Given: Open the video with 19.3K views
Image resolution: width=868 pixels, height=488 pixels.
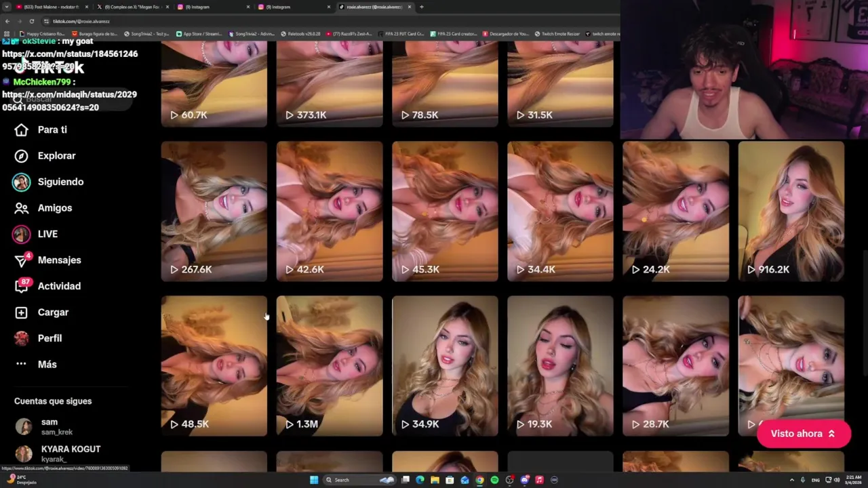Looking at the screenshot, I should (560, 365).
